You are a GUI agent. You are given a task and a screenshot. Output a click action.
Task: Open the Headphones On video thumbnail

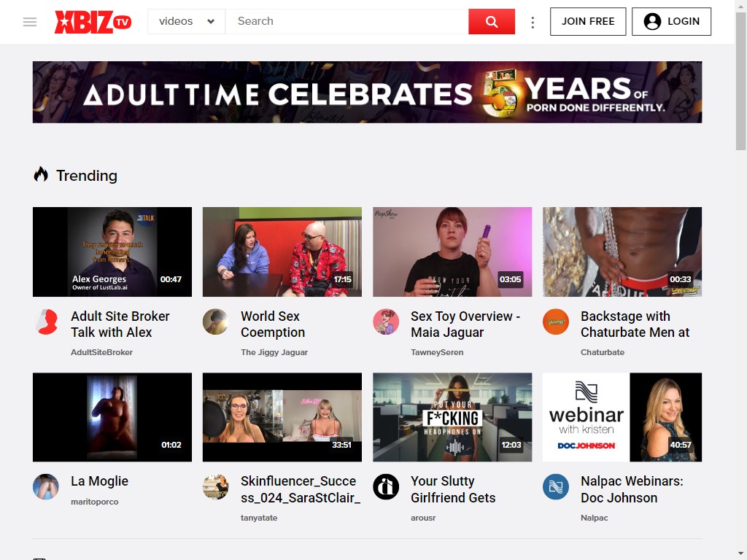tap(452, 417)
